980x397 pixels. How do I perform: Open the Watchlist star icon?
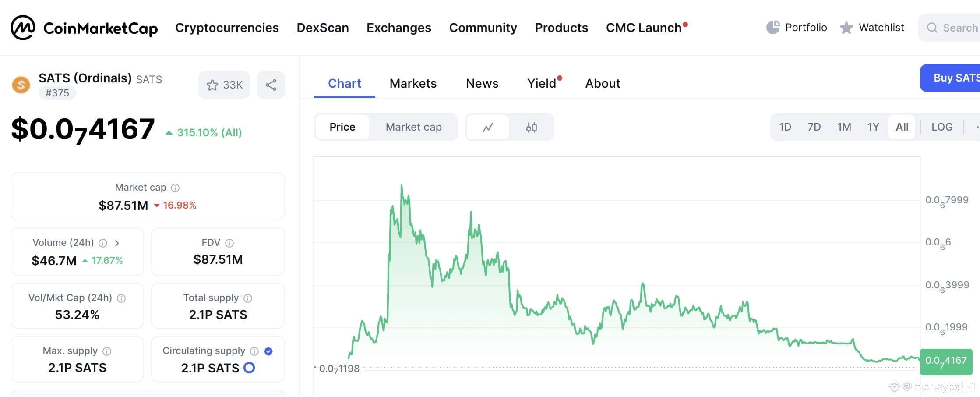point(846,28)
